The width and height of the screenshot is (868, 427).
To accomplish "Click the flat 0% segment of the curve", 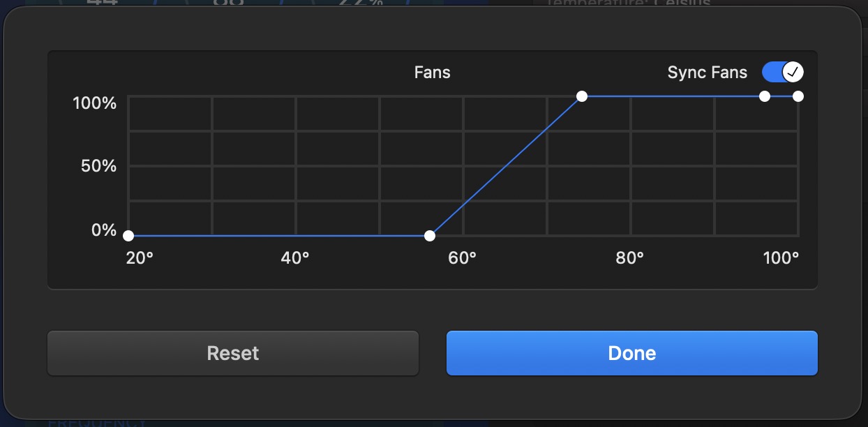I will point(279,236).
